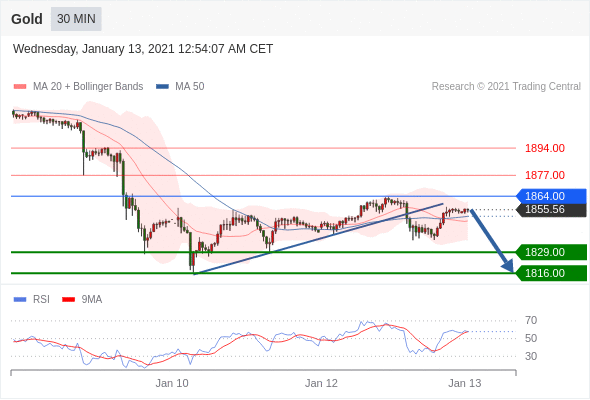This screenshot has width=590, height=400.
Task: Click the RSI 50 level label
Action: coord(531,338)
